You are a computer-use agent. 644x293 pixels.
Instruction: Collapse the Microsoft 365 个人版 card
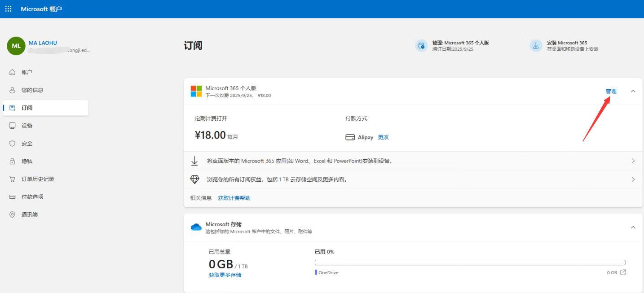click(633, 91)
